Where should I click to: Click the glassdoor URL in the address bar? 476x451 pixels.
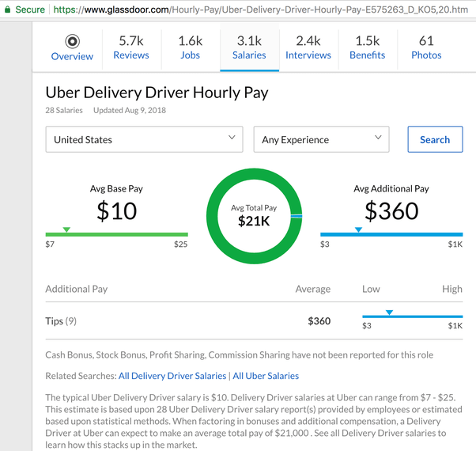tap(261, 9)
